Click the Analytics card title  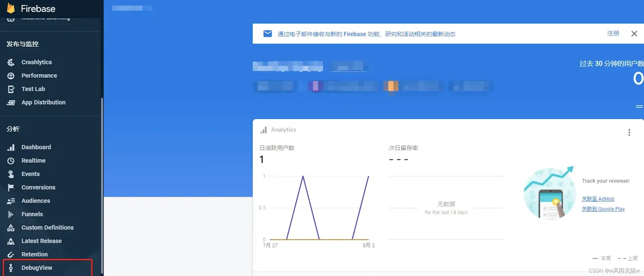[x=283, y=130]
